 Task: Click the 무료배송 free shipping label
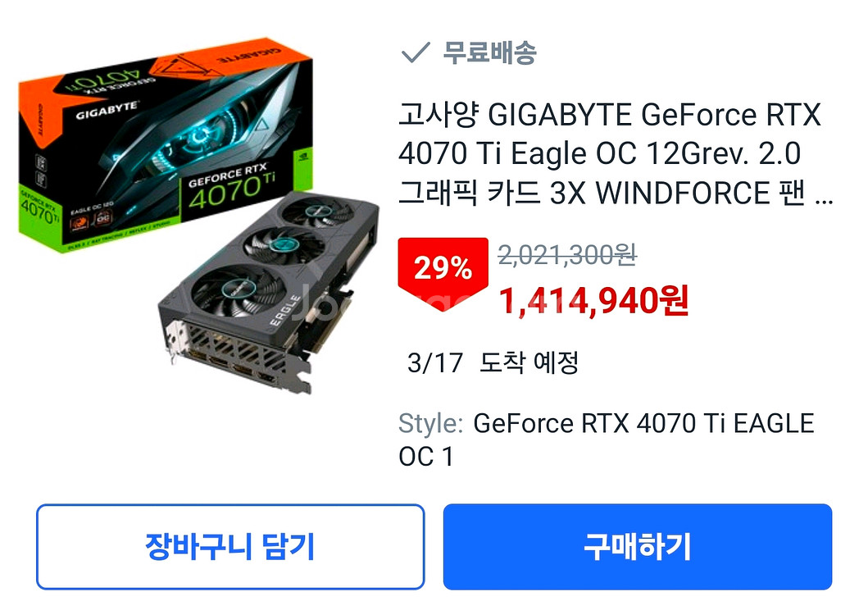(x=489, y=52)
